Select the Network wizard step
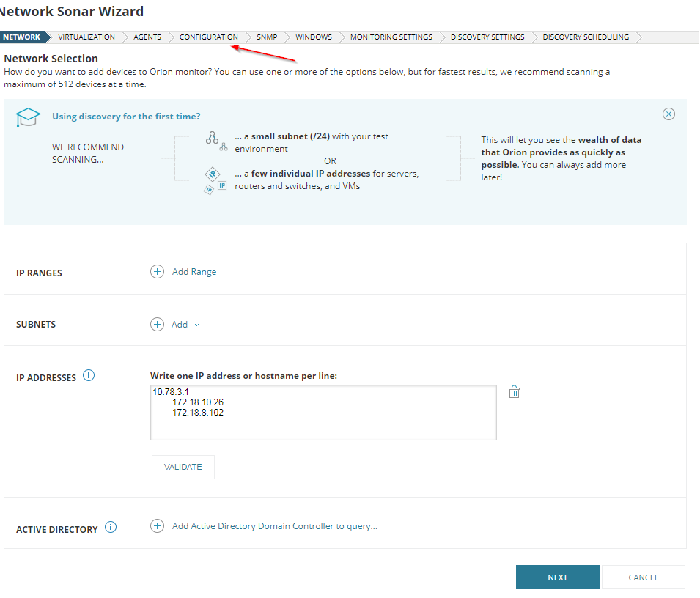This screenshot has width=700, height=598. [x=21, y=37]
